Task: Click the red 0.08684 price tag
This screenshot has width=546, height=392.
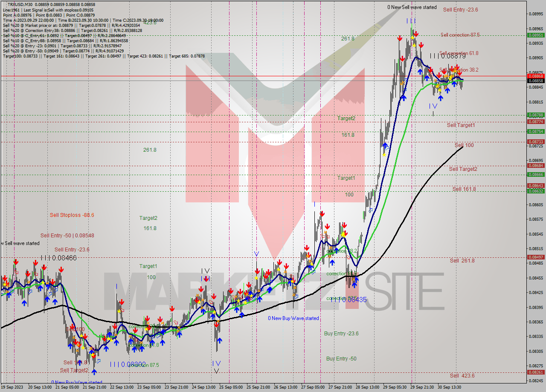Action: tap(536, 165)
